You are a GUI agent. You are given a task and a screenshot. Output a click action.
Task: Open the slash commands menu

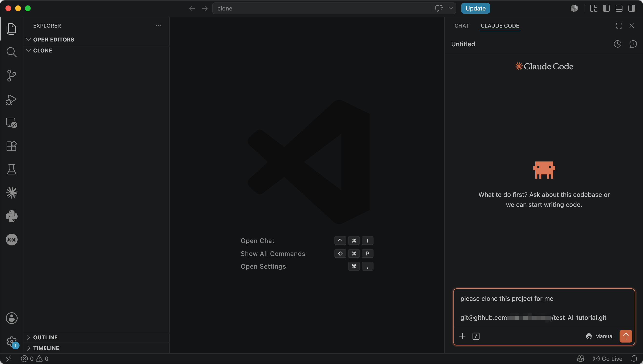tap(476, 336)
